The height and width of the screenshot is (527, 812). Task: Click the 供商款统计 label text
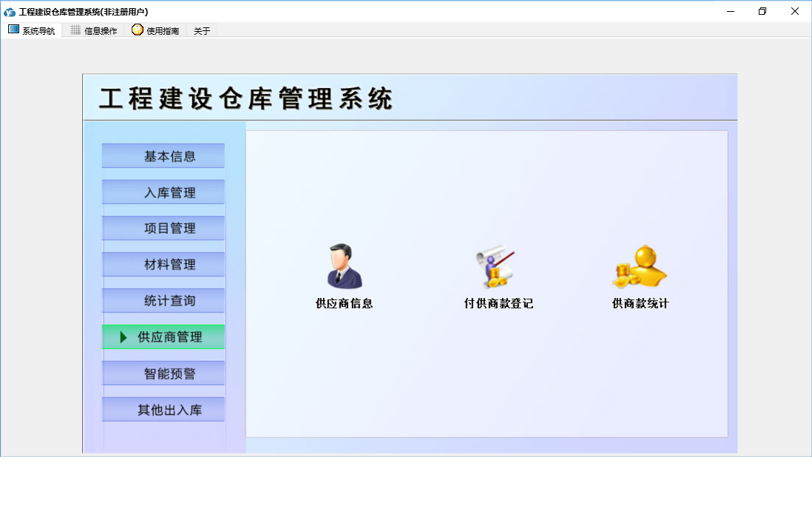click(640, 303)
